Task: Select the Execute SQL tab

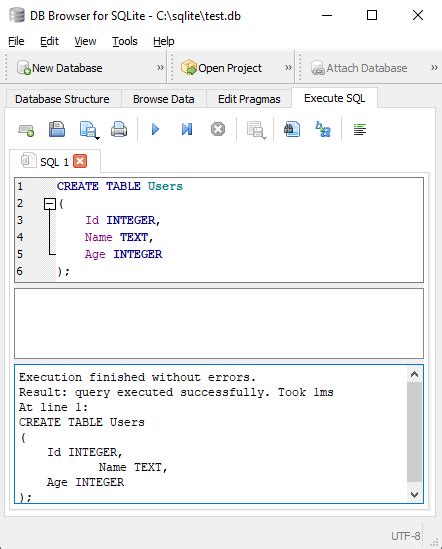Action: point(334,98)
